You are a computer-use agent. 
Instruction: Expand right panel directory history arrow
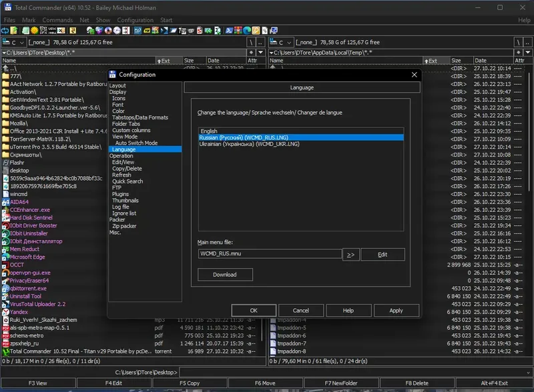tap(528, 52)
